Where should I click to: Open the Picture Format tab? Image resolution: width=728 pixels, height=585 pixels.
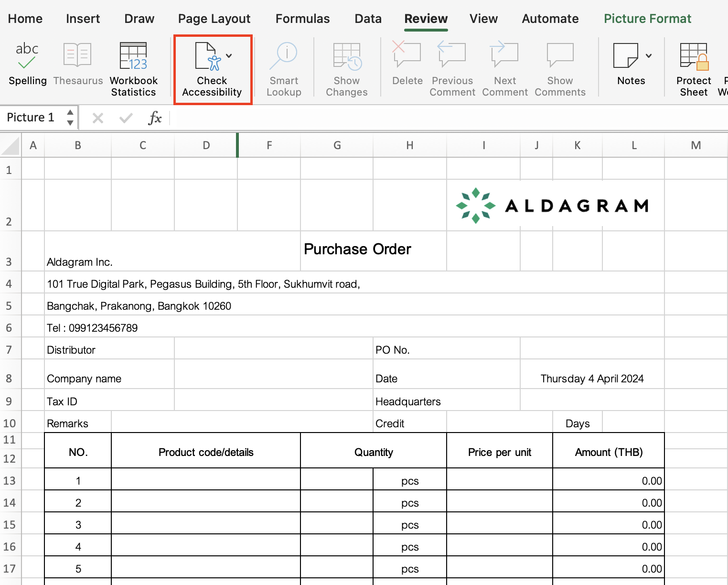(x=647, y=19)
